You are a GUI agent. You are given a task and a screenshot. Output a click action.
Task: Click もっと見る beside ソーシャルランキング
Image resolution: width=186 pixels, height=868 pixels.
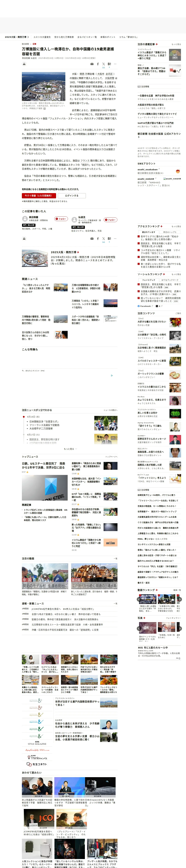tap(176, 274)
